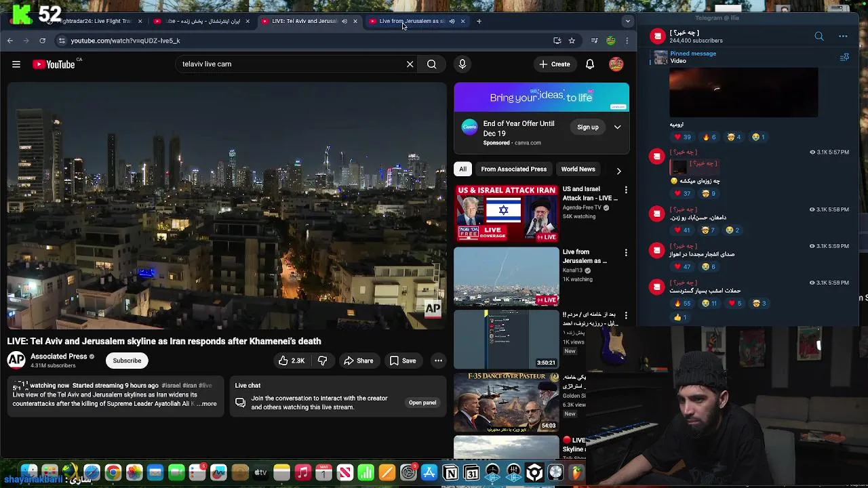
Task: Click the YouTube logo to go home
Action: click(x=54, y=64)
